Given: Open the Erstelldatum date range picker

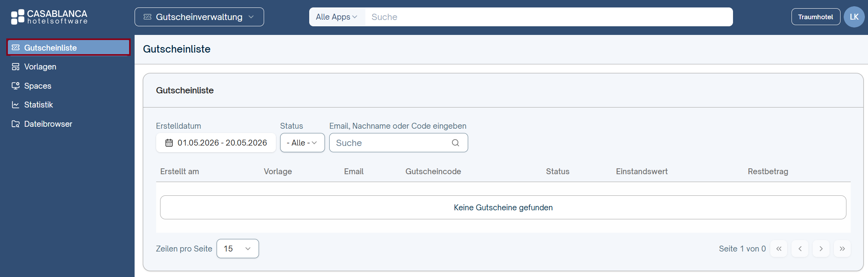Looking at the screenshot, I should pos(216,143).
